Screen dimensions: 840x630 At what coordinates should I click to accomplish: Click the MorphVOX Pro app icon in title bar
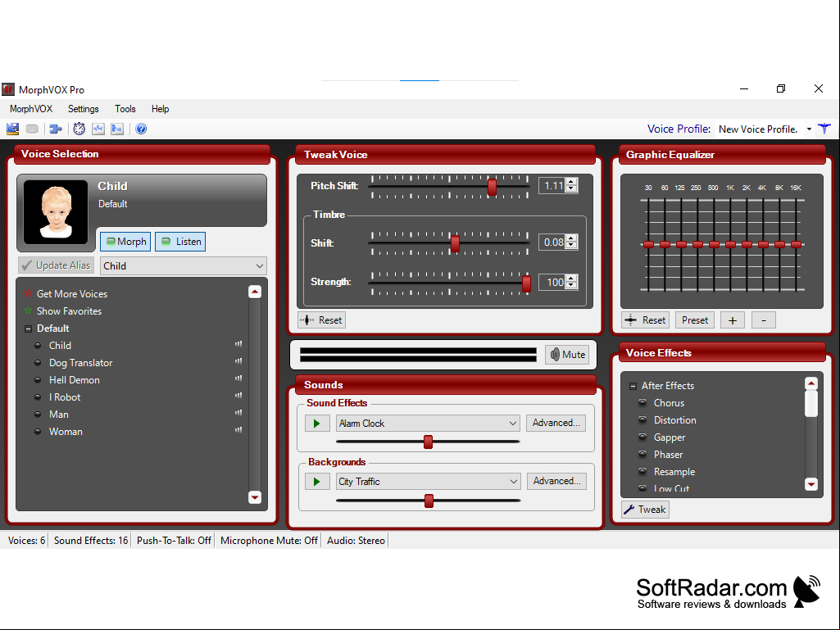coord(8,89)
